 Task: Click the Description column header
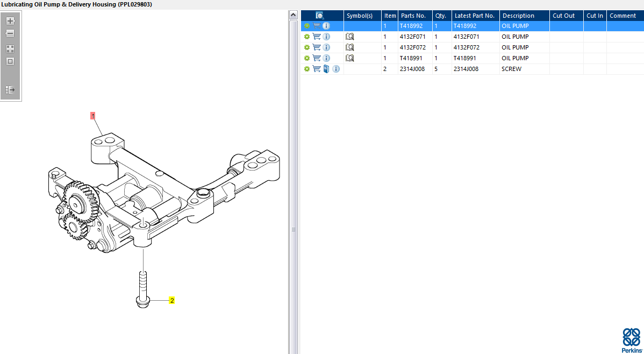(x=518, y=16)
